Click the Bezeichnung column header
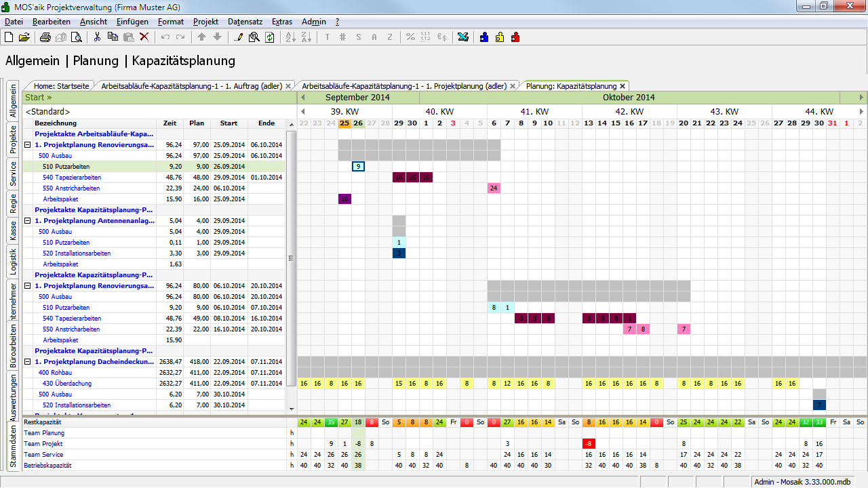 56,123
